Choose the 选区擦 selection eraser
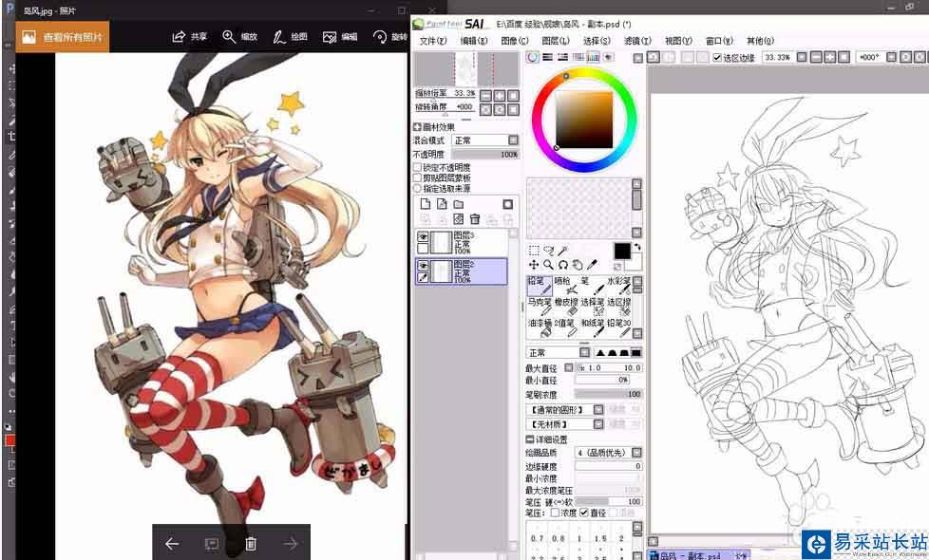Screen dimensions: 929x560 coord(618,307)
